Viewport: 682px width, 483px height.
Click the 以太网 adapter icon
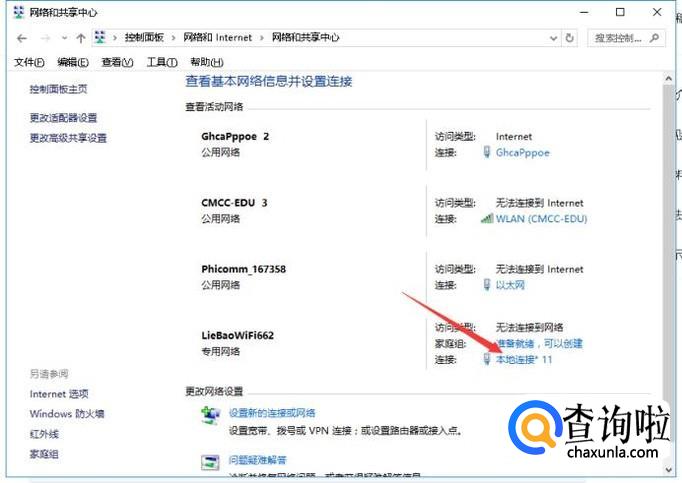tap(487, 285)
